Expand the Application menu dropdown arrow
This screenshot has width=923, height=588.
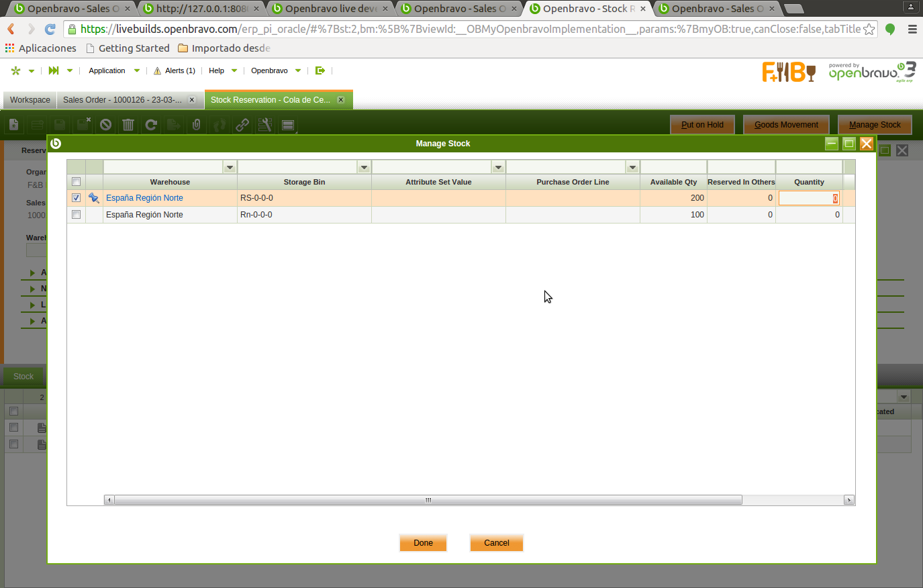tap(137, 70)
